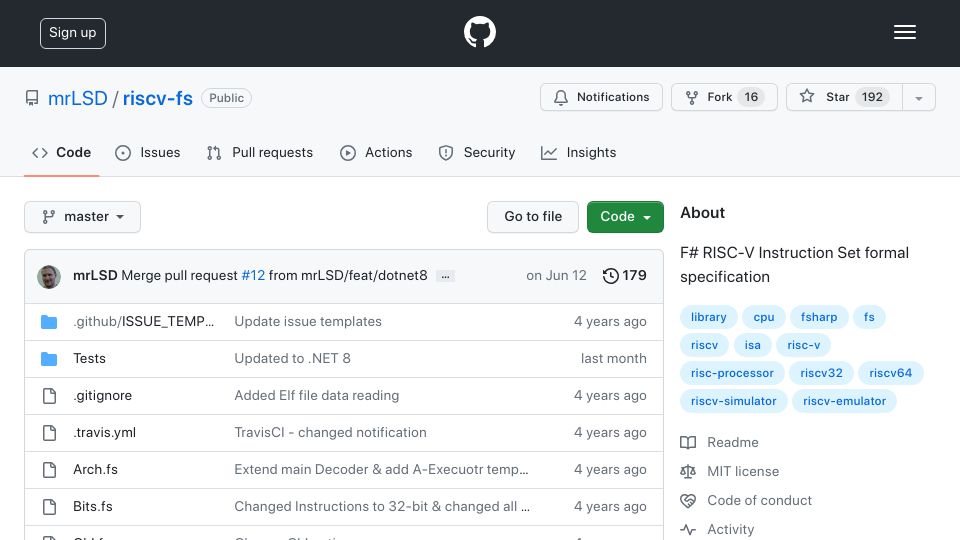Image resolution: width=960 pixels, height=540 pixels.
Task: Open 'Update issue templates' commit message
Action: pos(308,321)
